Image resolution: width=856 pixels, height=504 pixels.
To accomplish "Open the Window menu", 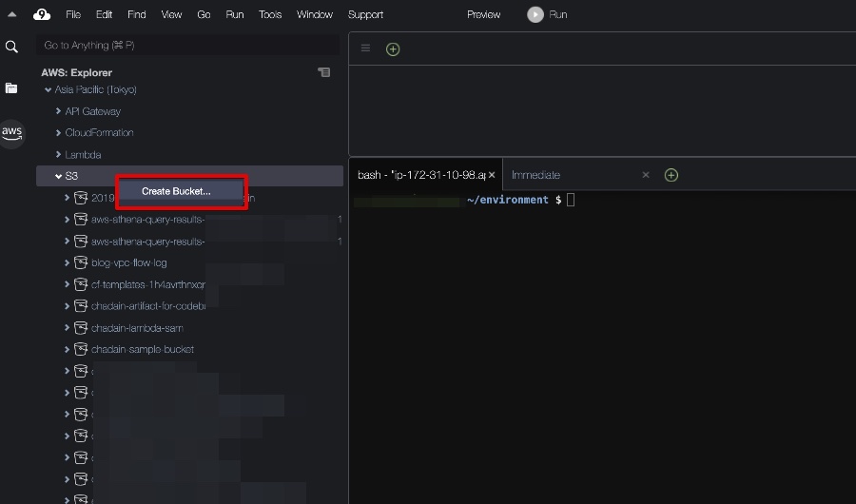I will (x=315, y=15).
